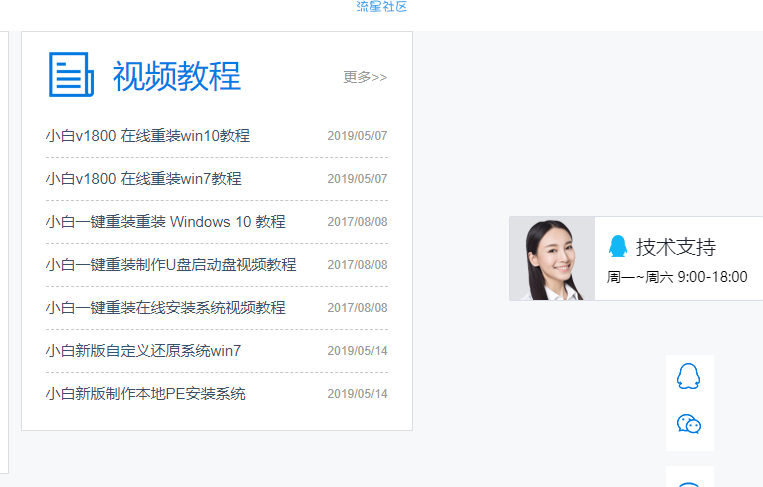Click date 2019/05/07 of win10教程 row
763x487 pixels.
point(357,136)
